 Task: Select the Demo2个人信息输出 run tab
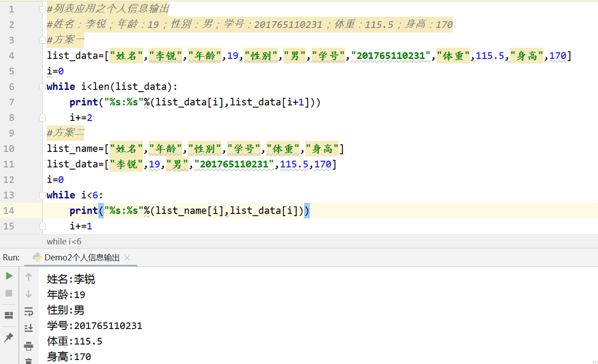tap(82, 258)
